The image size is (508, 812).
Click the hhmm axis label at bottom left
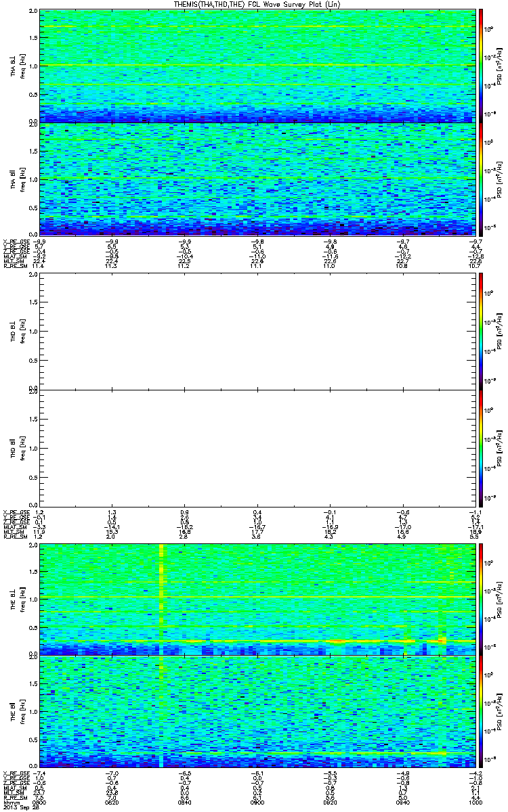point(10,803)
